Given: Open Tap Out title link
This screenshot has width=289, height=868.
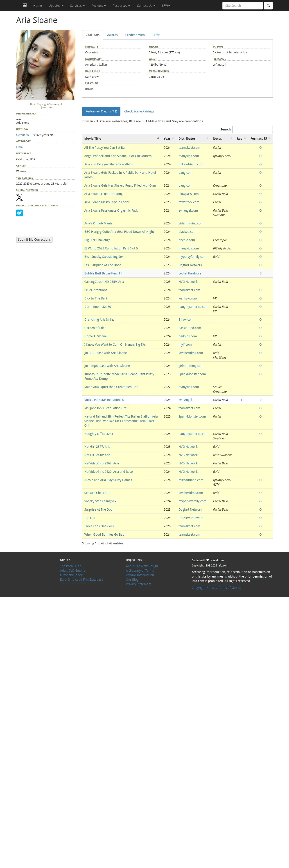Looking at the screenshot, I should coord(90,518).
